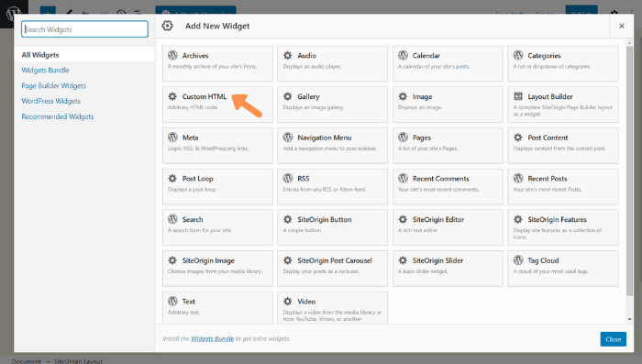This screenshot has height=364, width=642.
Task: Click the RSS widget WordPress icon
Action: click(288, 178)
